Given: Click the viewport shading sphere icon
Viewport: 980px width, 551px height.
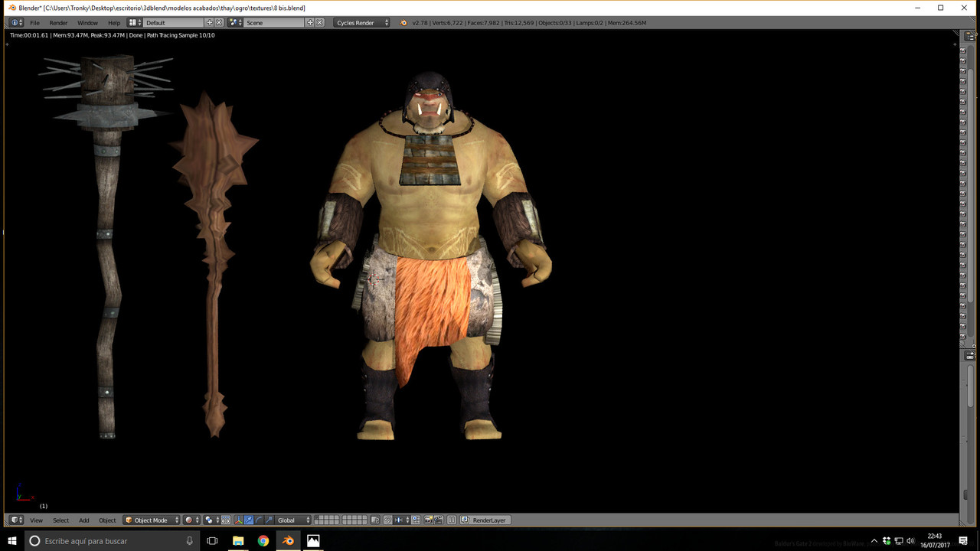Looking at the screenshot, I should [x=189, y=520].
